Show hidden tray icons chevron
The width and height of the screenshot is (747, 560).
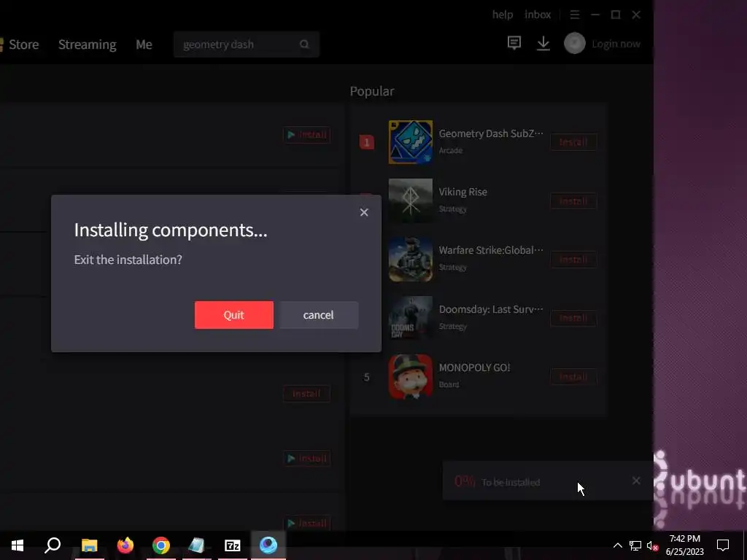(617, 545)
